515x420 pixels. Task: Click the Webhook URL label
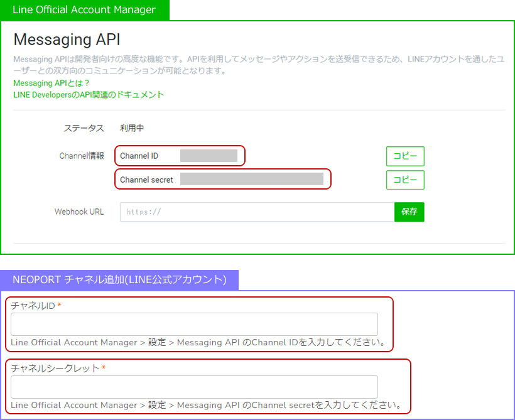click(79, 212)
